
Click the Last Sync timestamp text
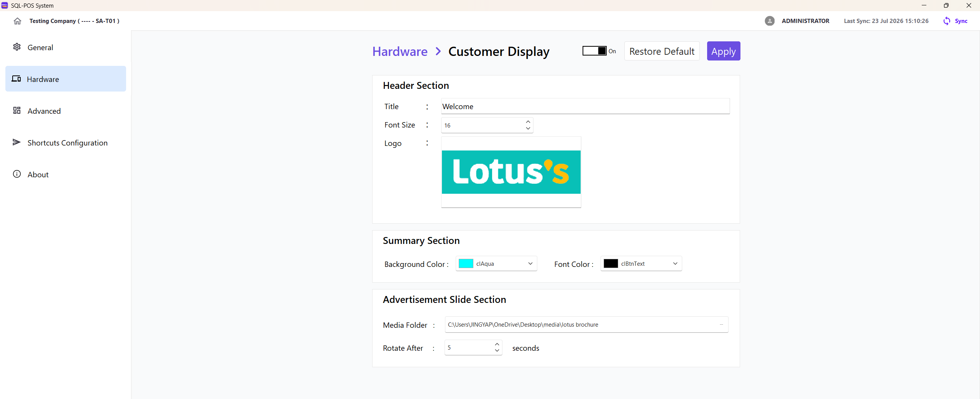click(886, 21)
